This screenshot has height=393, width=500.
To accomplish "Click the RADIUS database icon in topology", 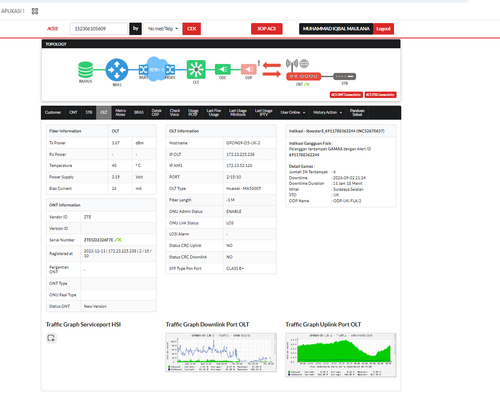I will point(85,70).
